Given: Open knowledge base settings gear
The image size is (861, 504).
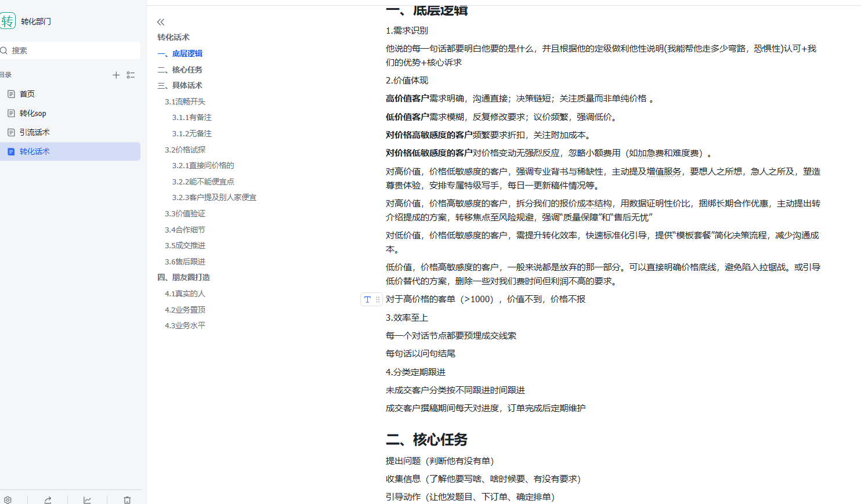Looking at the screenshot, I should (8, 499).
